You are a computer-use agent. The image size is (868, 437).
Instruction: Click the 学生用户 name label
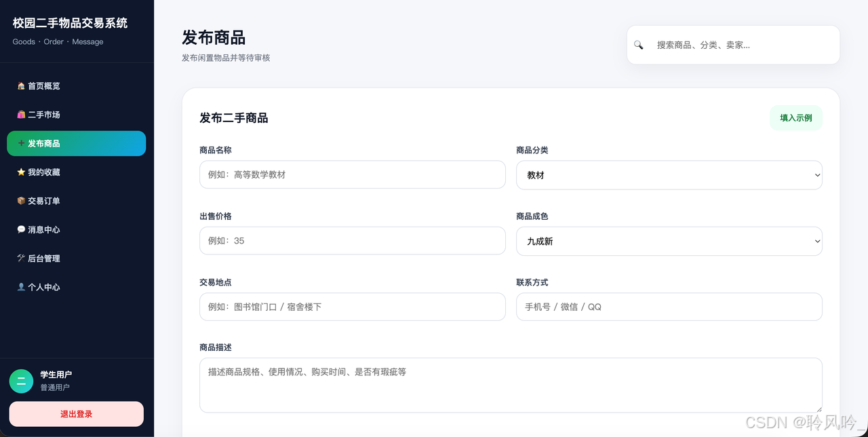click(56, 375)
